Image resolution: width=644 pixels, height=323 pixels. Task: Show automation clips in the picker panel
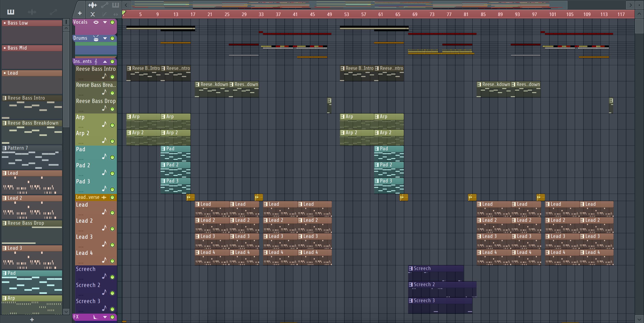click(53, 12)
